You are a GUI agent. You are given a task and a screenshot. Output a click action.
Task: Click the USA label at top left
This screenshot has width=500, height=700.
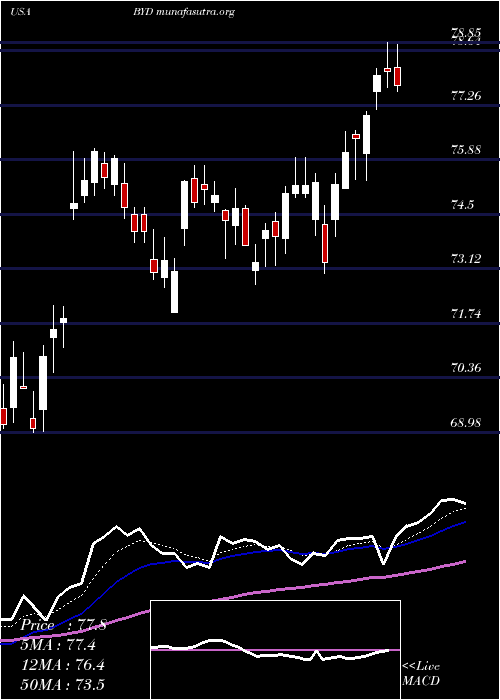20,12
